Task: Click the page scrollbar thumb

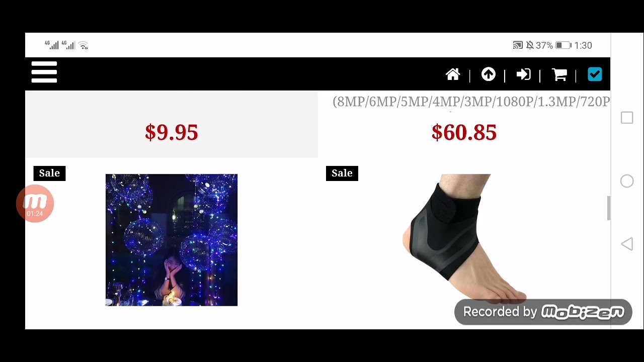Action: [x=608, y=208]
